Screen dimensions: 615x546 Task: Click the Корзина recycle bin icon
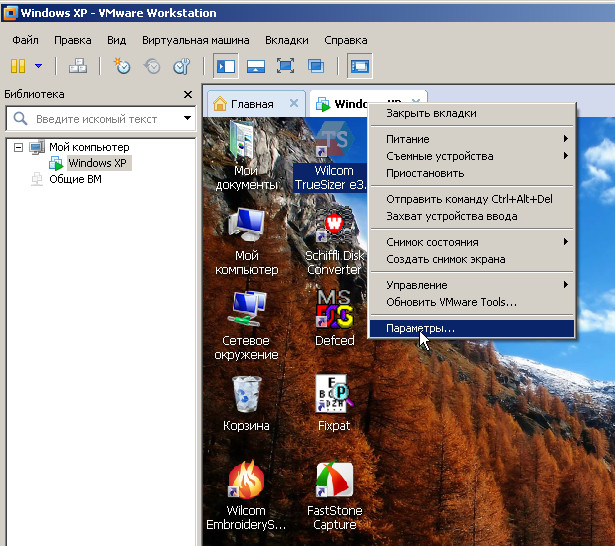[246, 404]
